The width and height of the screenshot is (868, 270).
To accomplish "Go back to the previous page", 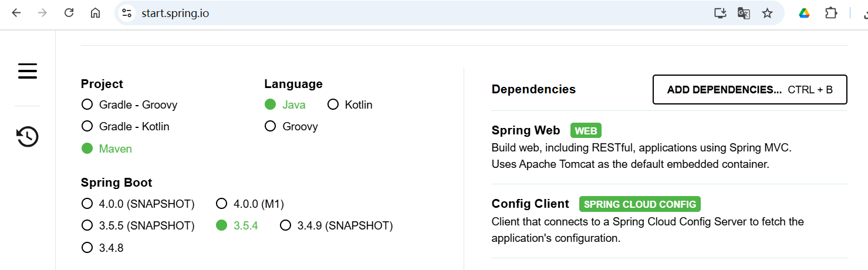I will tap(16, 13).
